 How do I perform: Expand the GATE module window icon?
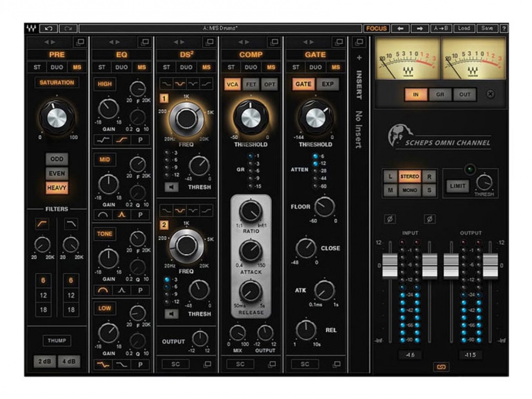click(339, 42)
